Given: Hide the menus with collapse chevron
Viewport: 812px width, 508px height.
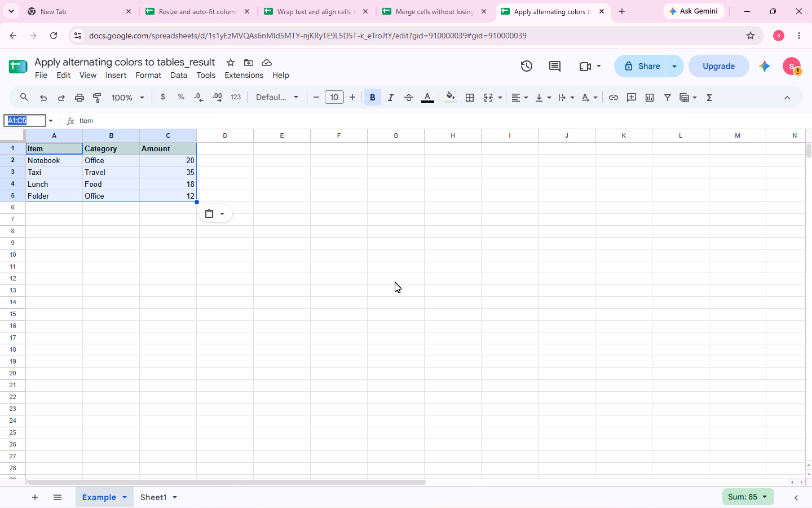Looking at the screenshot, I should click(787, 98).
